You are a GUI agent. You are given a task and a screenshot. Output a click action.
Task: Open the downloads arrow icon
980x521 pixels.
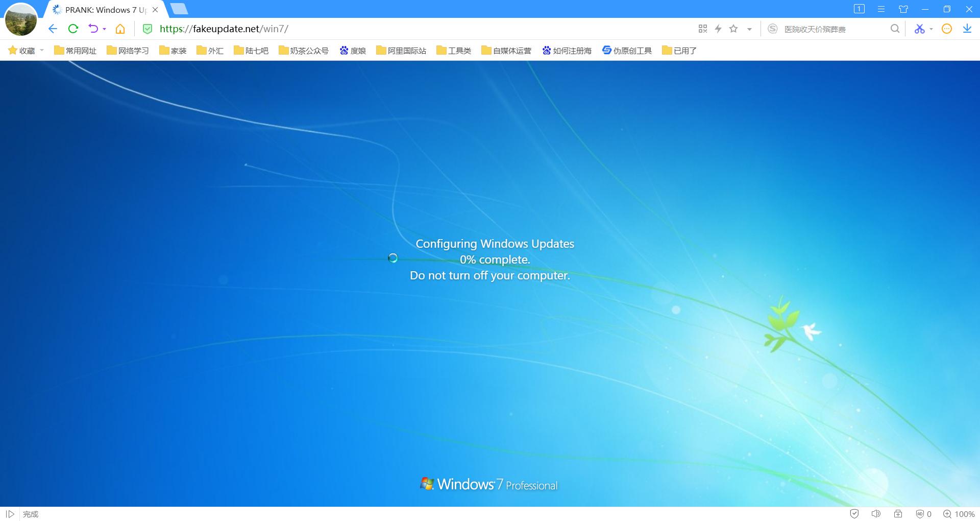click(967, 29)
